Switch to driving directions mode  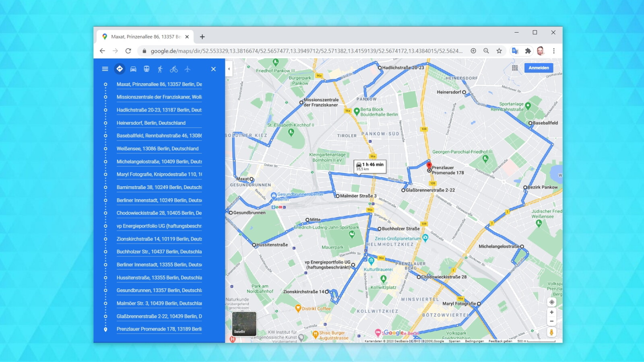pos(133,69)
